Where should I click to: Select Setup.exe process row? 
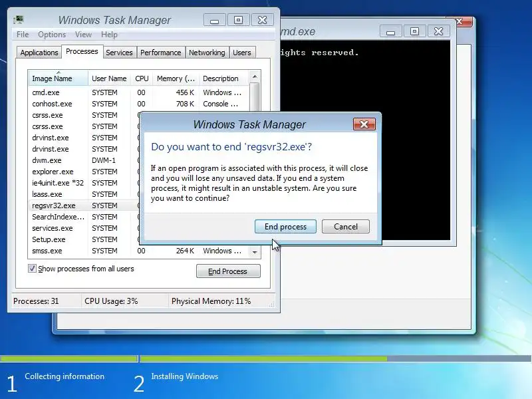[x=84, y=239]
